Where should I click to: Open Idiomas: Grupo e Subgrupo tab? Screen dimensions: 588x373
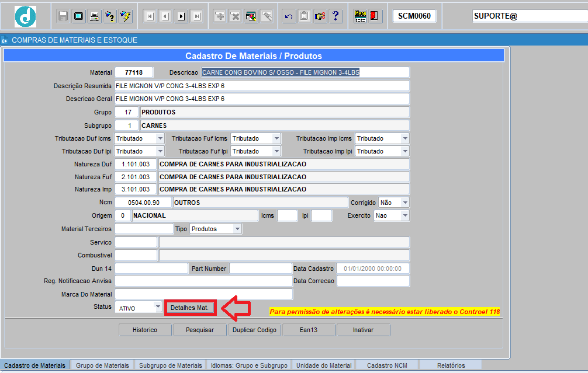250,365
